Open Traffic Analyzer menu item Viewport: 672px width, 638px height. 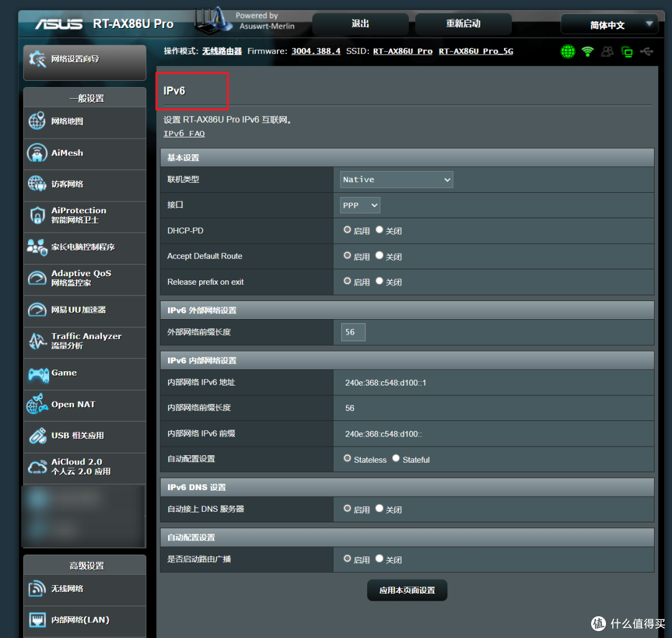tap(85, 341)
